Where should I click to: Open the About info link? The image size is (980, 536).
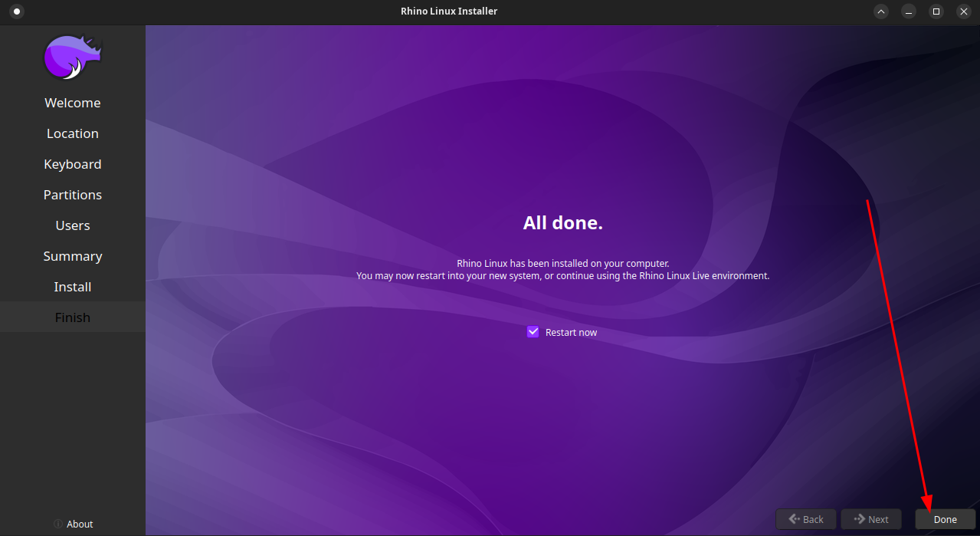(x=74, y=524)
